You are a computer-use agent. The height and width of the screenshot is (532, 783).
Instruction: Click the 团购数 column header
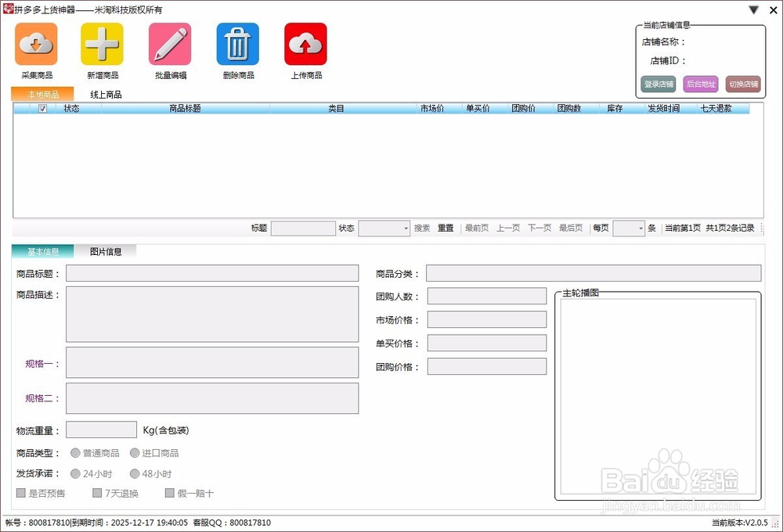click(x=569, y=108)
